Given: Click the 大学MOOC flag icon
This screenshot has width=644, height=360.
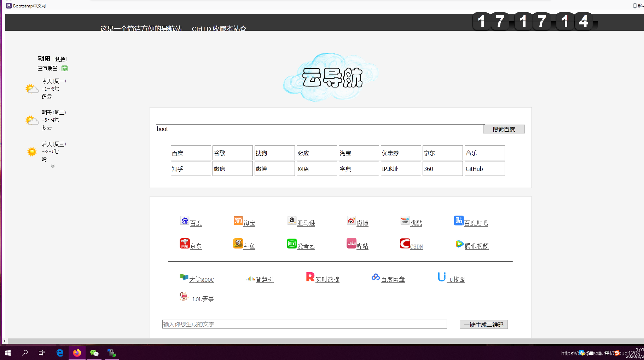Looking at the screenshot, I should pos(184,277).
